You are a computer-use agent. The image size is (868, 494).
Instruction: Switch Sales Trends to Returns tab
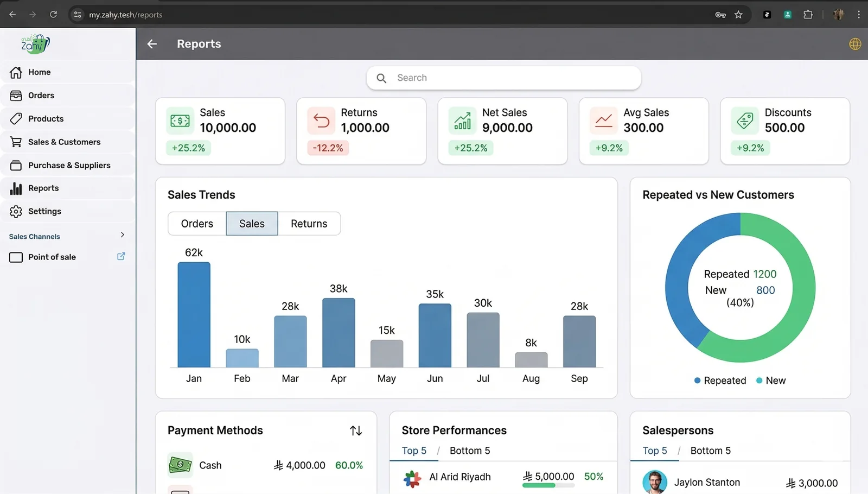click(309, 224)
